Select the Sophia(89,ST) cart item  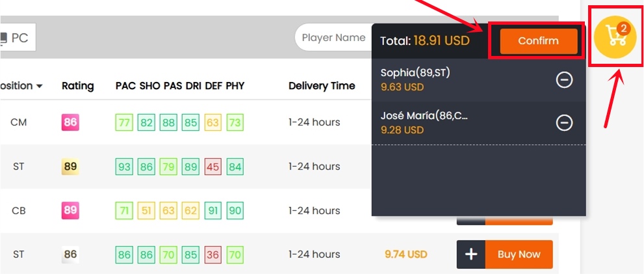pyautogui.click(x=415, y=73)
